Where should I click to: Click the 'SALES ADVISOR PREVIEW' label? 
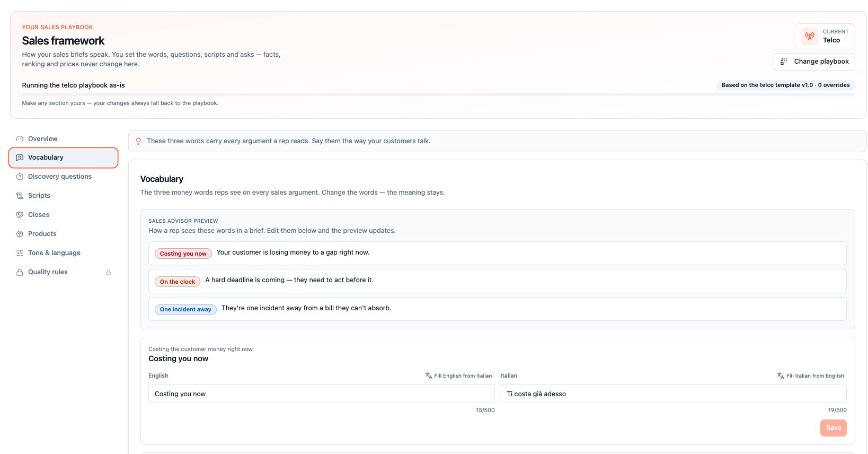183,221
